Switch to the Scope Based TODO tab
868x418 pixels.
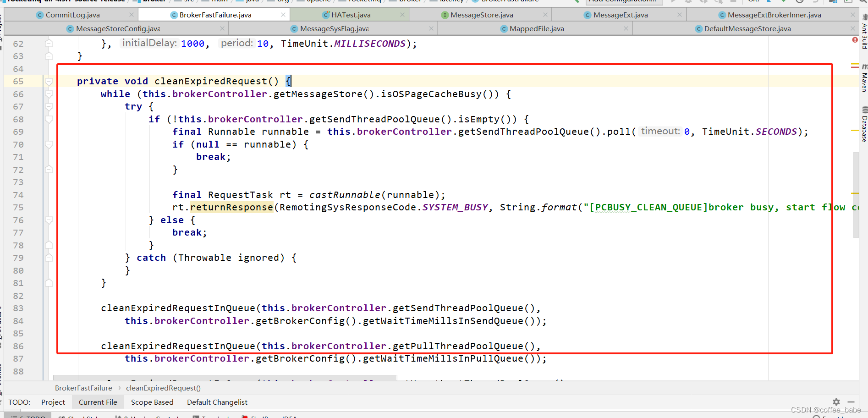click(152, 402)
